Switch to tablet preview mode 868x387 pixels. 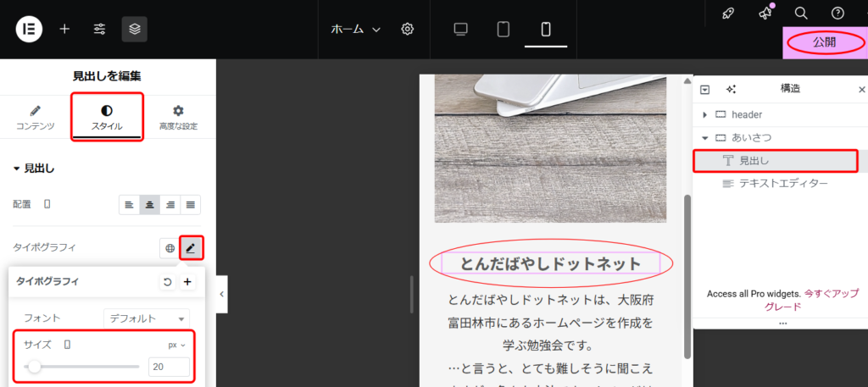click(x=504, y=29)
